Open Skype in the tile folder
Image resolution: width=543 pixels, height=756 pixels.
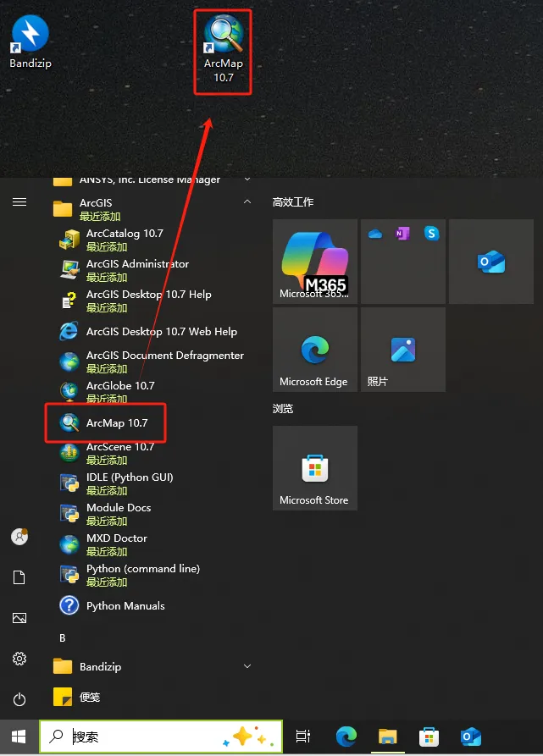pos(431,234)
